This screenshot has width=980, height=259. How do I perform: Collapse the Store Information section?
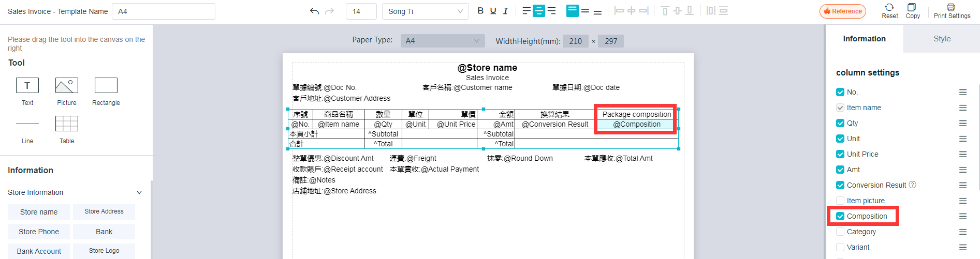click(x=139, y=192)
